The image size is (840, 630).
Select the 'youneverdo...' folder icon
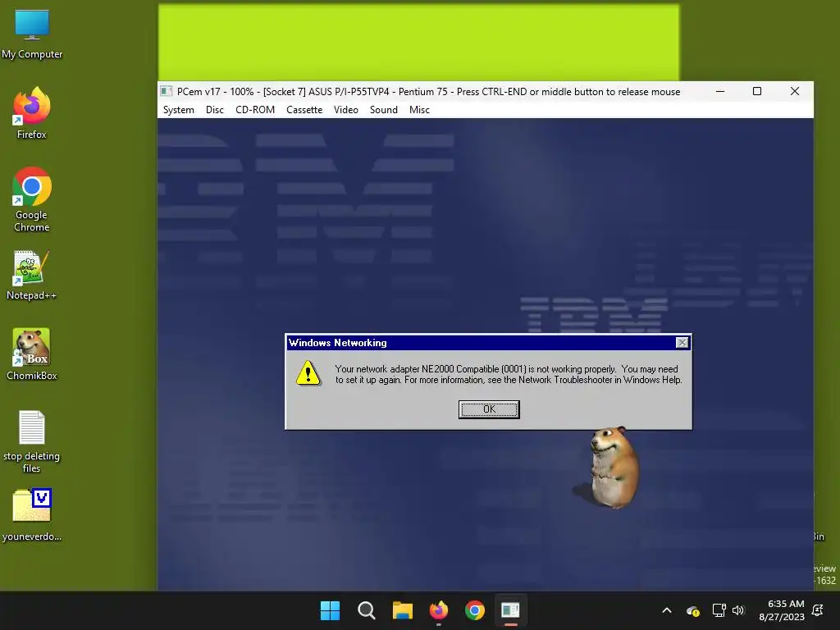coord(32,515)
